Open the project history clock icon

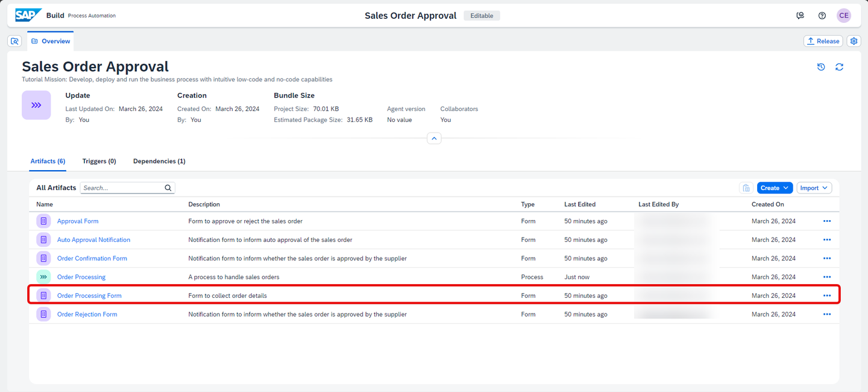821,67
